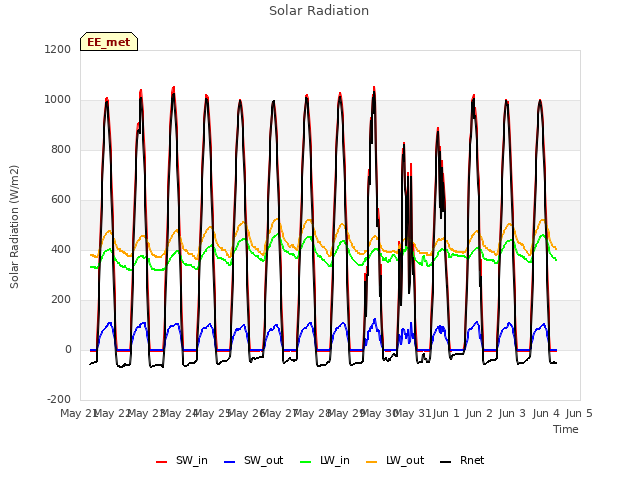The image size is (640, 480).
Task: Click the -200 y-axis tick label
Action: (59, 400)
